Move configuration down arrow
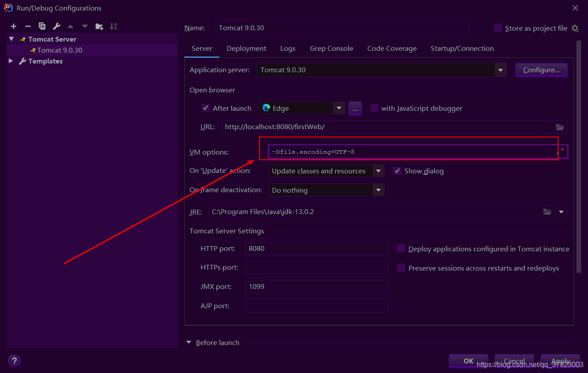 (85, 26)
